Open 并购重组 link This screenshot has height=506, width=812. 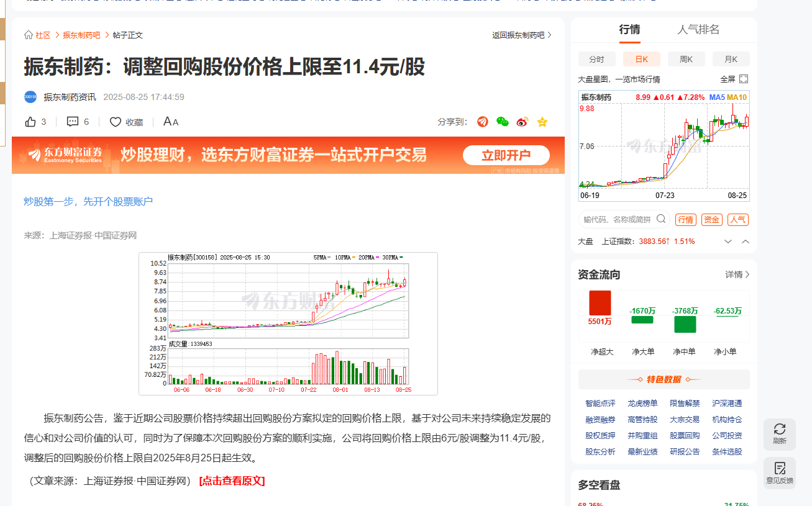pos(642,436)
